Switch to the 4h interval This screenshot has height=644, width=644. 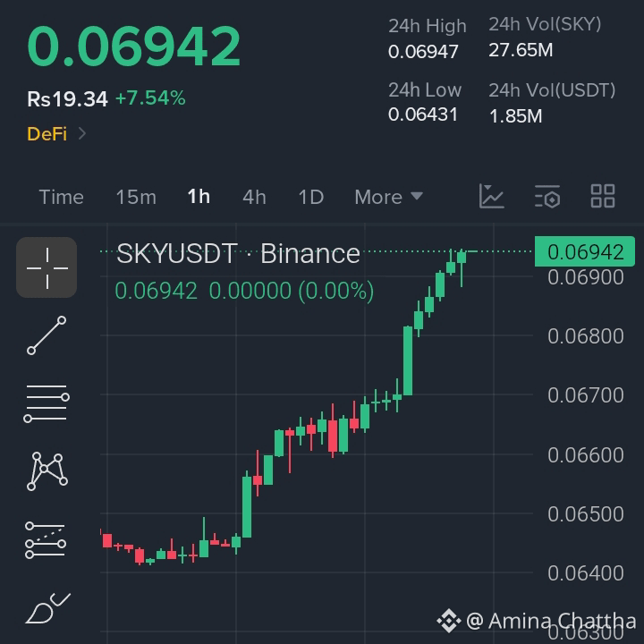[254, 197]
